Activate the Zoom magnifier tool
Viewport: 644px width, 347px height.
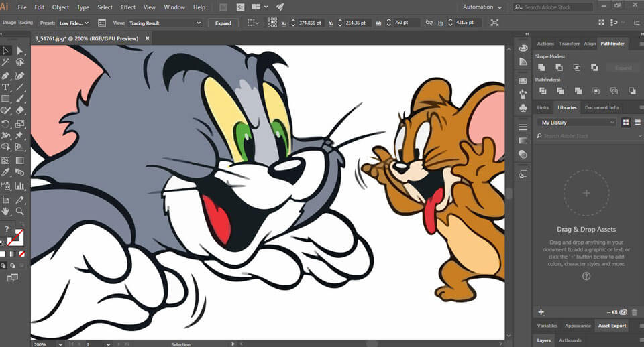click(20, 212)
